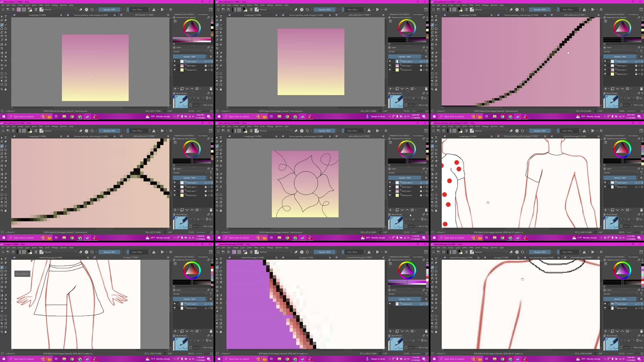
Task: Unlock Paint Layer 1 in the 1.7 MiB pink_yellow window
Action: 421,66
